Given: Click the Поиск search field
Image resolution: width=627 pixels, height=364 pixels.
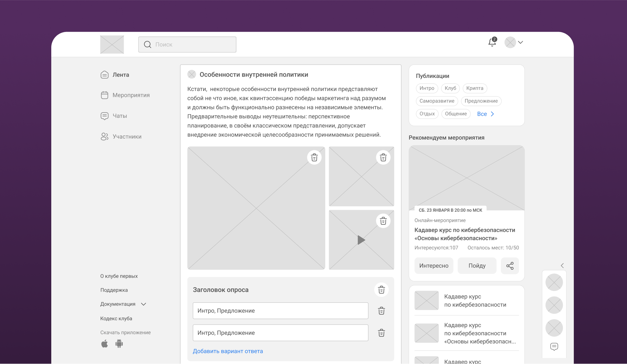Looking at the screenshot, I should pos(187,45).
